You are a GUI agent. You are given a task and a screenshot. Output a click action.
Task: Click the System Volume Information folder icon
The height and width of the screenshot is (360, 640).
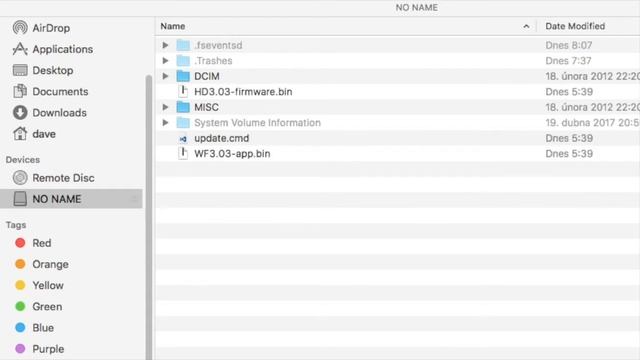(183, 122)
